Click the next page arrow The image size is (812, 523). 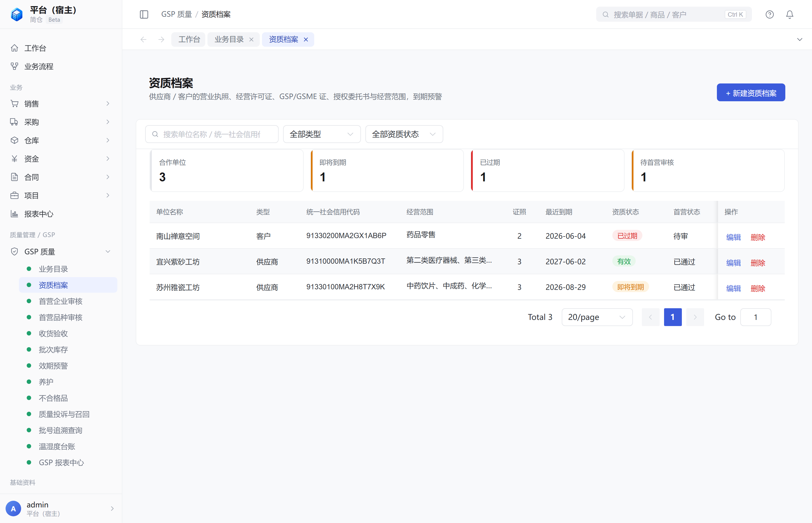coord(695,317)
